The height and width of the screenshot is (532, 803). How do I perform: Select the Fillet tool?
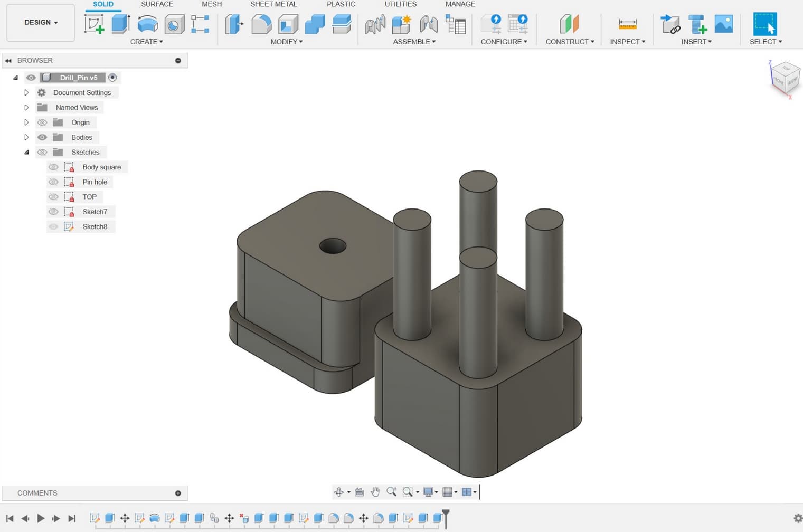coord(261,24)
